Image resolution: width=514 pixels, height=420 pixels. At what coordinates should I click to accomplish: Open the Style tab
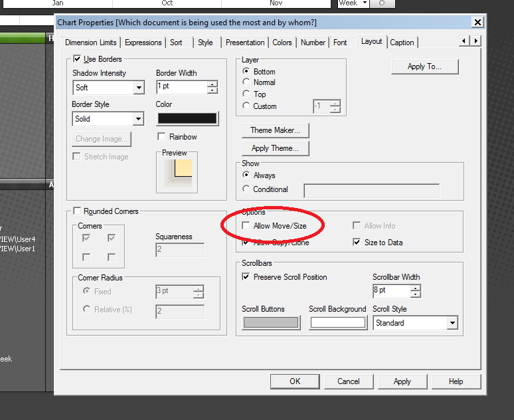coord(205,43)
